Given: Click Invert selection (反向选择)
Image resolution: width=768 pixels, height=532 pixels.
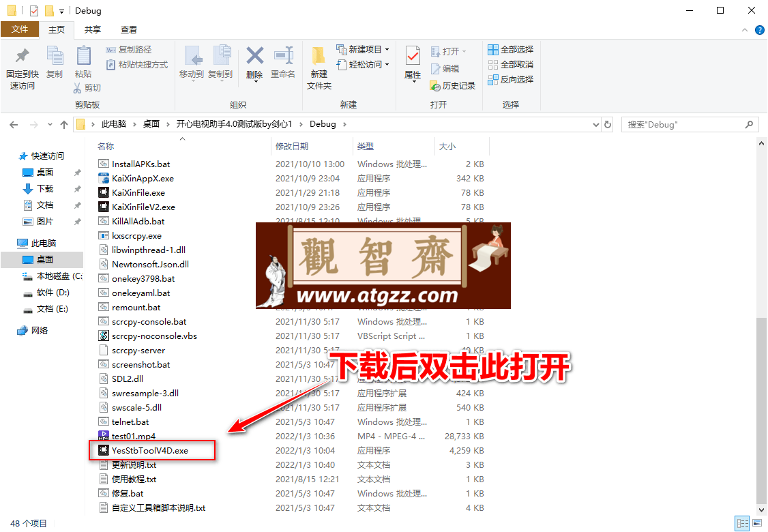Looking at the screenshot, I should click(x=511, y=79).
